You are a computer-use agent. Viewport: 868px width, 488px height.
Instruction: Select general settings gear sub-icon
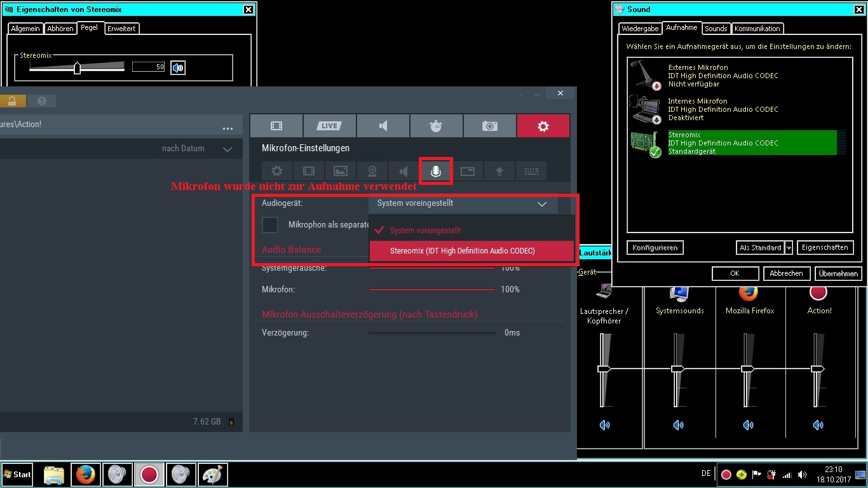(x=277, y=171)
